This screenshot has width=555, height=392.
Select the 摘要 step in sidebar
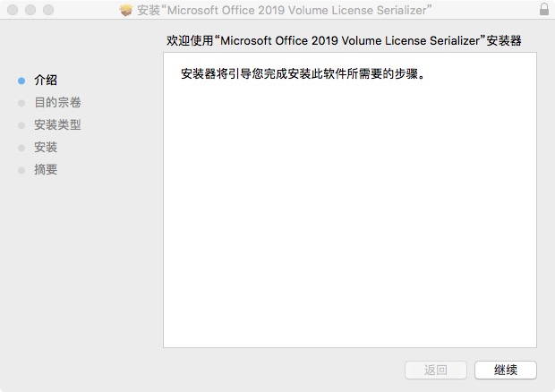click(46, 170)
